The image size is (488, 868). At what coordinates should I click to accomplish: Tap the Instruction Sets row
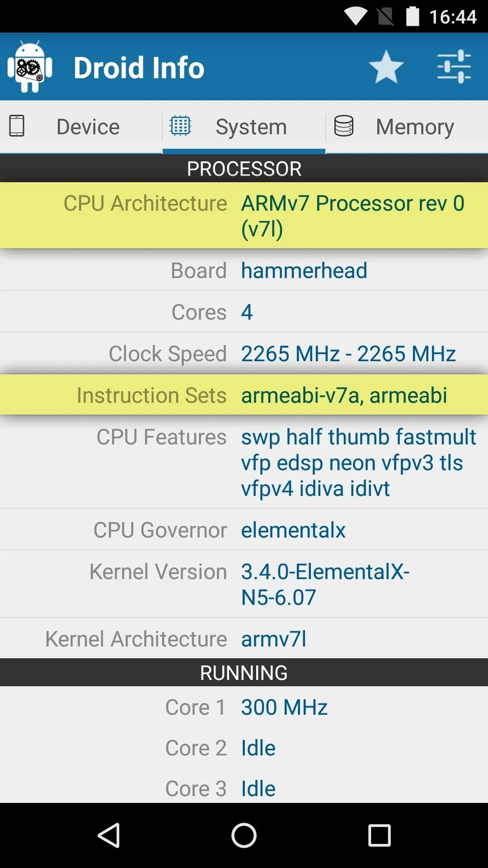244,395
